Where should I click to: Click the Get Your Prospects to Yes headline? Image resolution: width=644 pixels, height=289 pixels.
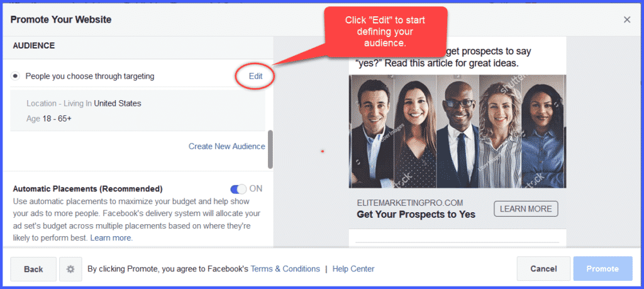[416, 214]
